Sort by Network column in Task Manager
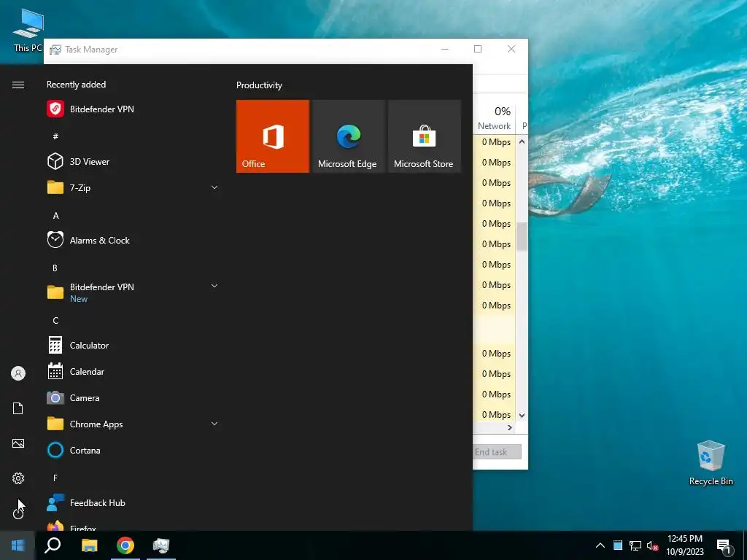747x560 pixels. point(495,117)
